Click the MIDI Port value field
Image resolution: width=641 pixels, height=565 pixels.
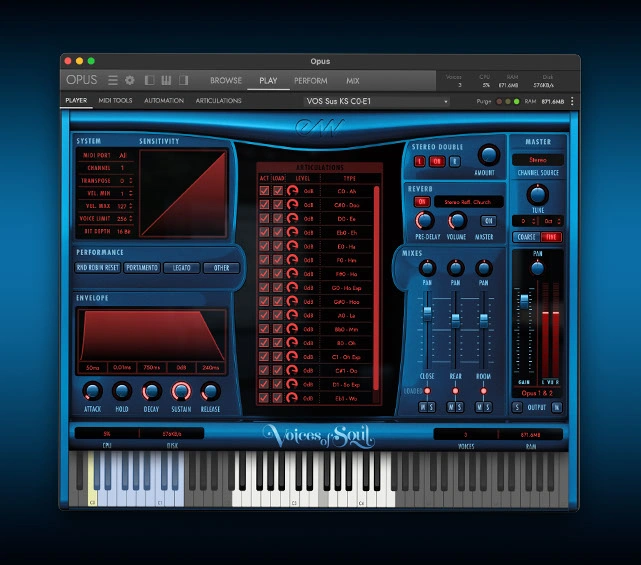coord(123,155)
